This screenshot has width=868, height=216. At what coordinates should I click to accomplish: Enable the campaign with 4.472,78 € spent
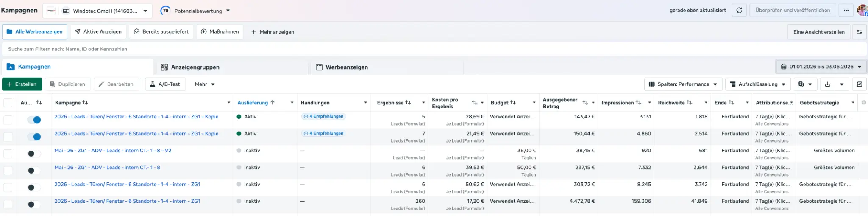coord(34,205)
